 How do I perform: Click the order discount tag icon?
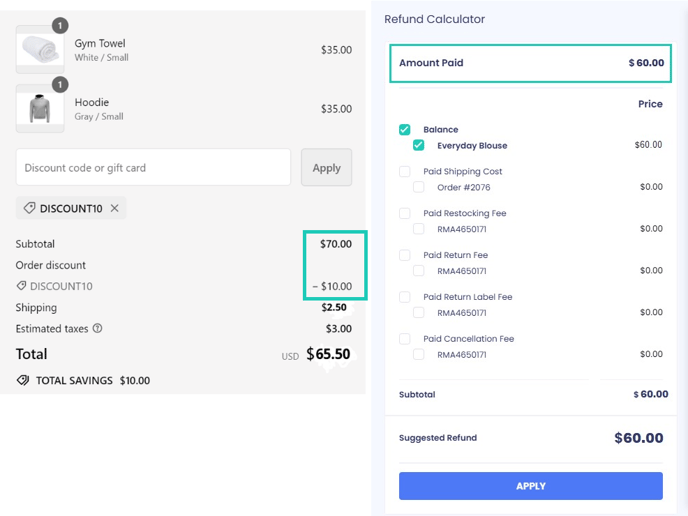[21, 286]
